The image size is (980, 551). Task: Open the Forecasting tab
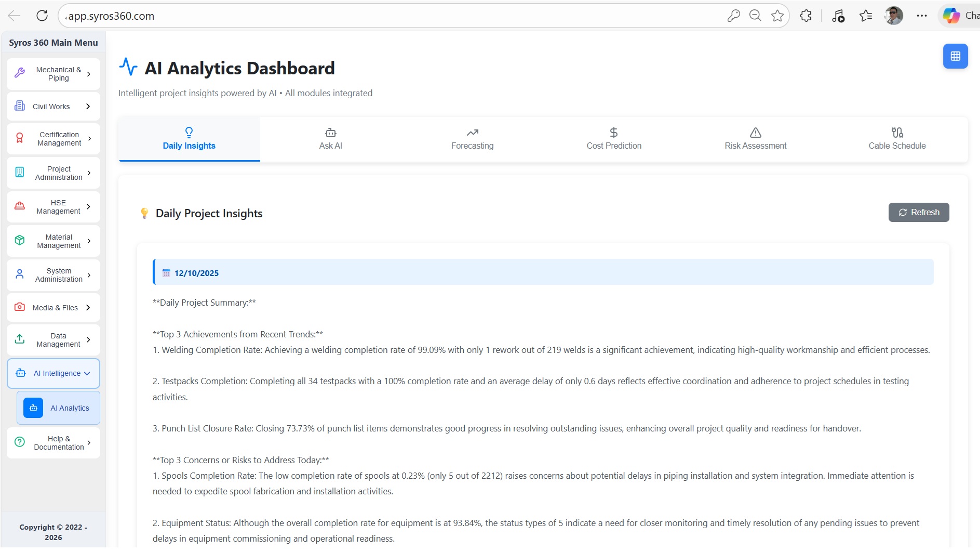[472, 139]
